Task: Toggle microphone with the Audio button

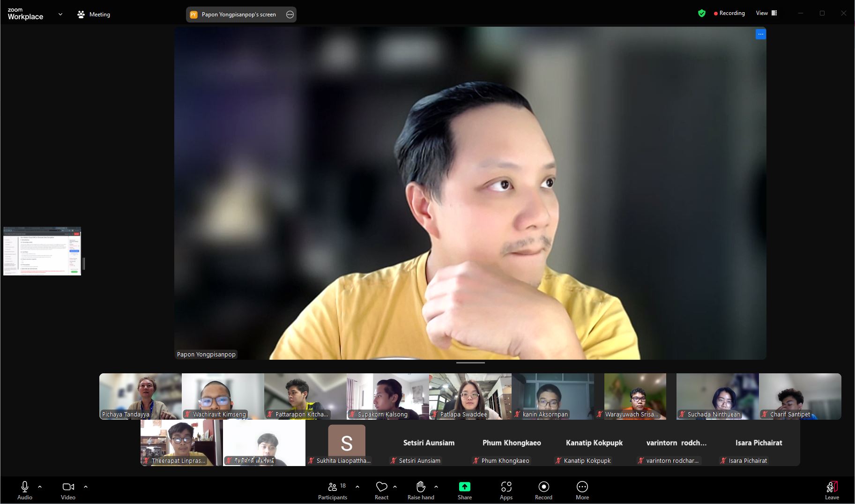Action: tap(25, 490)
